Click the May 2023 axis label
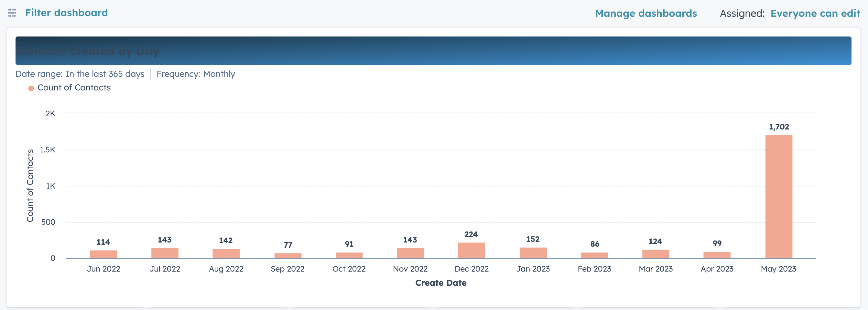The image size is (868, 310). pyautogui.click(x=778, y=269)
